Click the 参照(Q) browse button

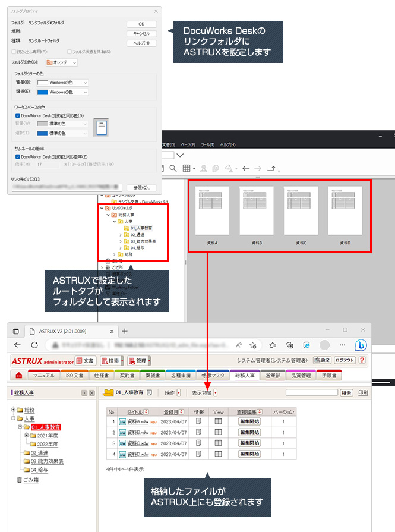[141, 188]
